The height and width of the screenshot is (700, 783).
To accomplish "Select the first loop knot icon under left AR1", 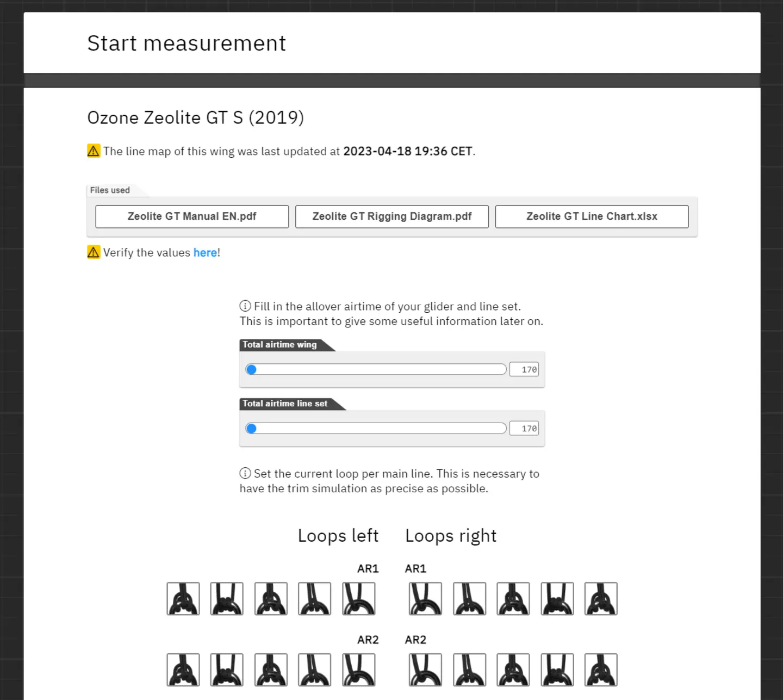I will [x=183, y=598].
